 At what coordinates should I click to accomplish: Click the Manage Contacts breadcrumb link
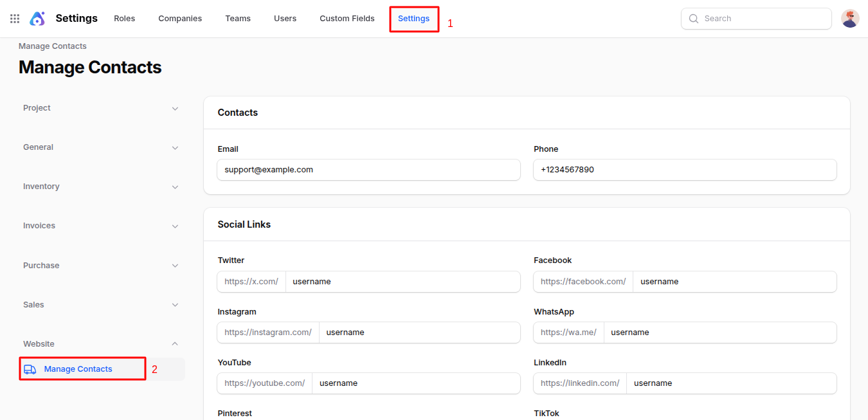coord(52,46)
